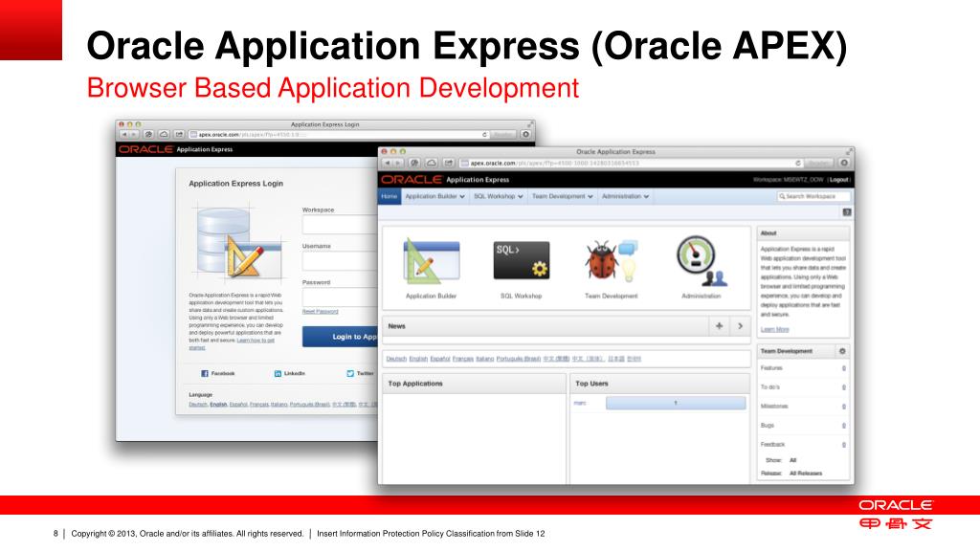Open Bugs count in Team Development

coord(844,426)
